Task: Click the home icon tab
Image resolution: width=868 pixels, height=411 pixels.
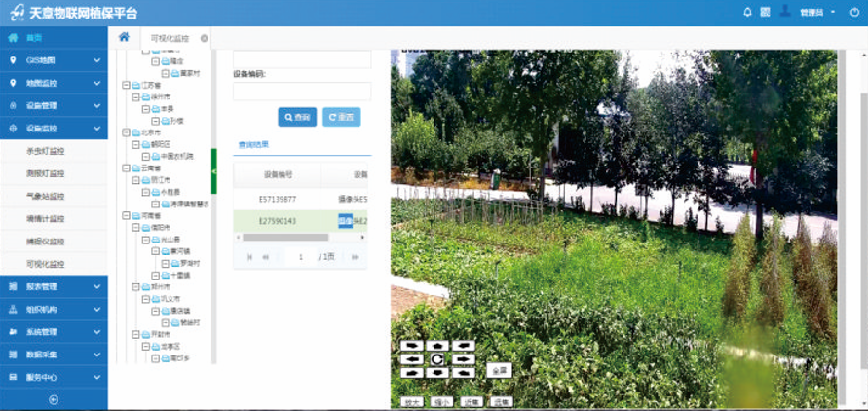Action: click(x=124, y=37)
